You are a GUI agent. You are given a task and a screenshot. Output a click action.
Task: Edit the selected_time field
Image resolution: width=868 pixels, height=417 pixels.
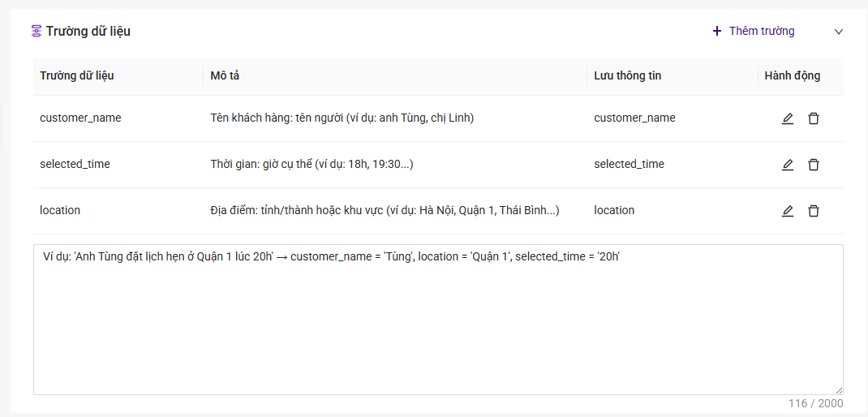tap(787, 165)
